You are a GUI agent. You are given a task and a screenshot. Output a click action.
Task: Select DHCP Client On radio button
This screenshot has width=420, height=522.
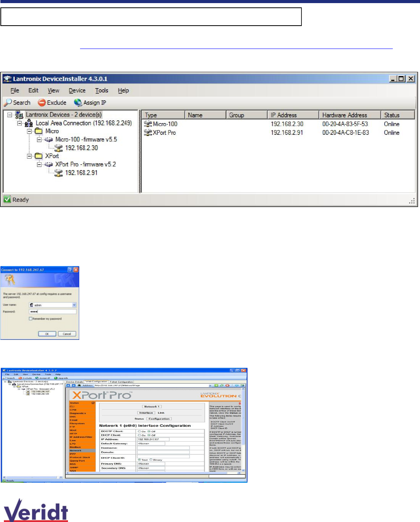(x=139, y=435)
